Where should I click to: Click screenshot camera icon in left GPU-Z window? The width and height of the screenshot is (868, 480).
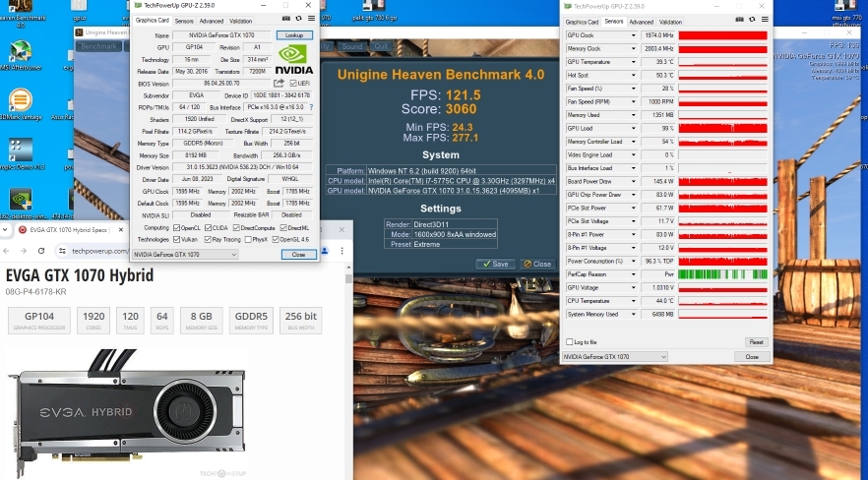click(x=286, y=19)
